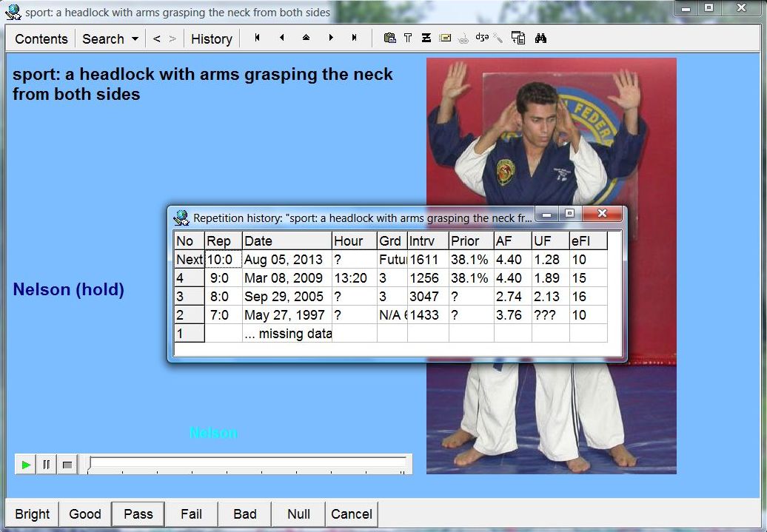Click the yellow note card icon
The image size is (767, 532).
445,38
